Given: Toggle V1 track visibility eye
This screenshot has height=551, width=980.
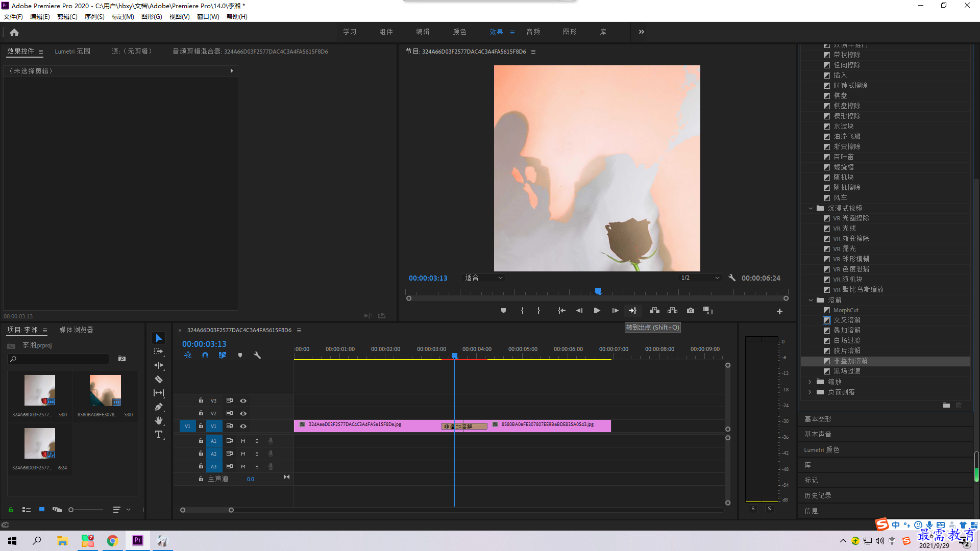Looking at the screenshot, I should click(243, 427).
